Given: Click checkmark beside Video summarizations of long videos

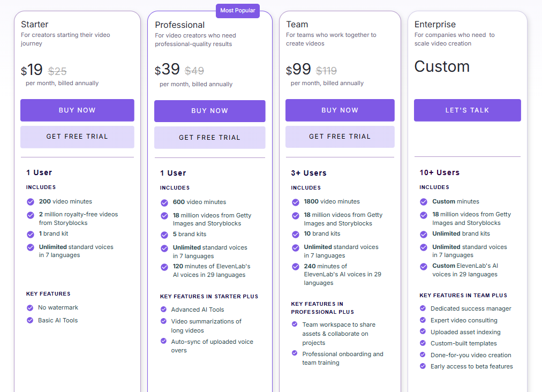Looking at the screenshot, I should pos(163,321).
